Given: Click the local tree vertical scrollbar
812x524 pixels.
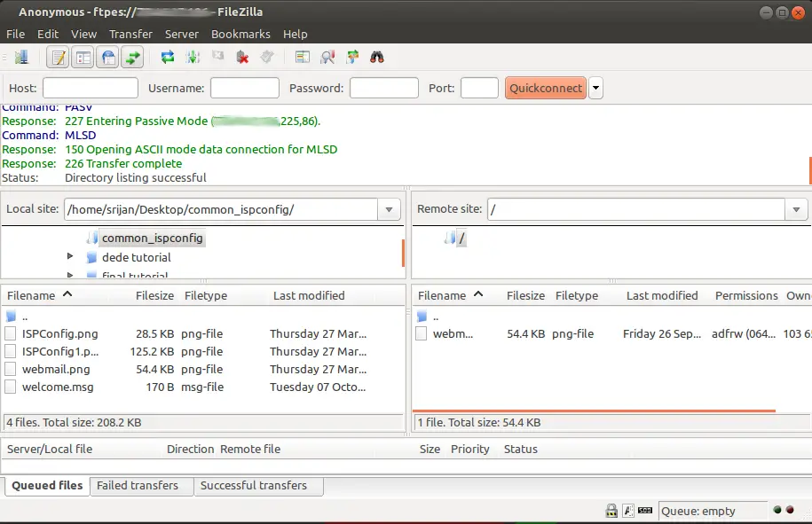Looking at the screenshot, I should tap(403, 253).
